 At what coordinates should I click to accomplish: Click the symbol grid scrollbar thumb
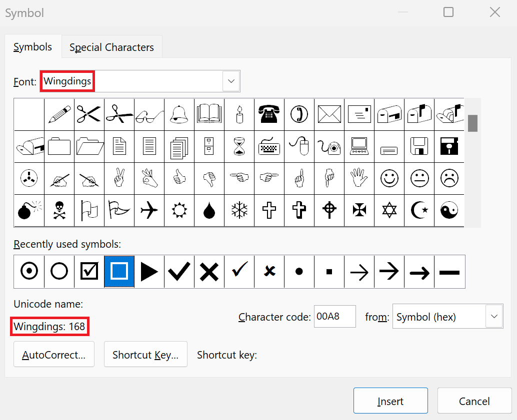(x=472, y=123)
